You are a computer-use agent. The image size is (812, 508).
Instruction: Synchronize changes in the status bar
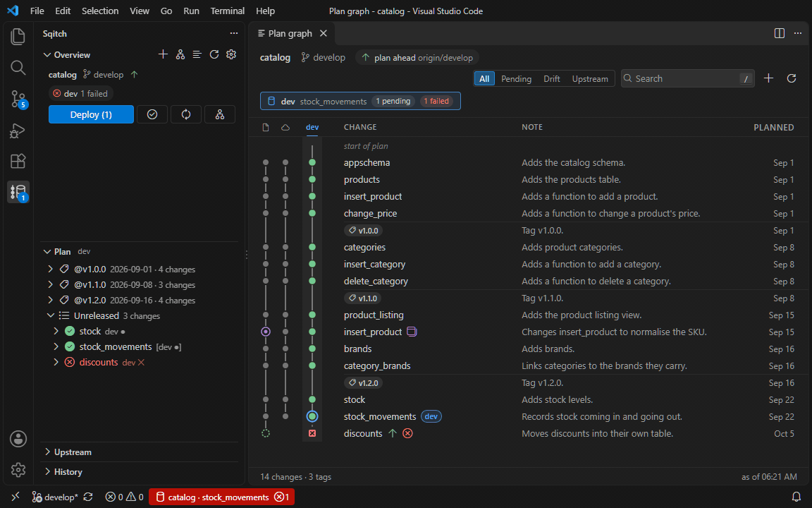tap(88, 497)
